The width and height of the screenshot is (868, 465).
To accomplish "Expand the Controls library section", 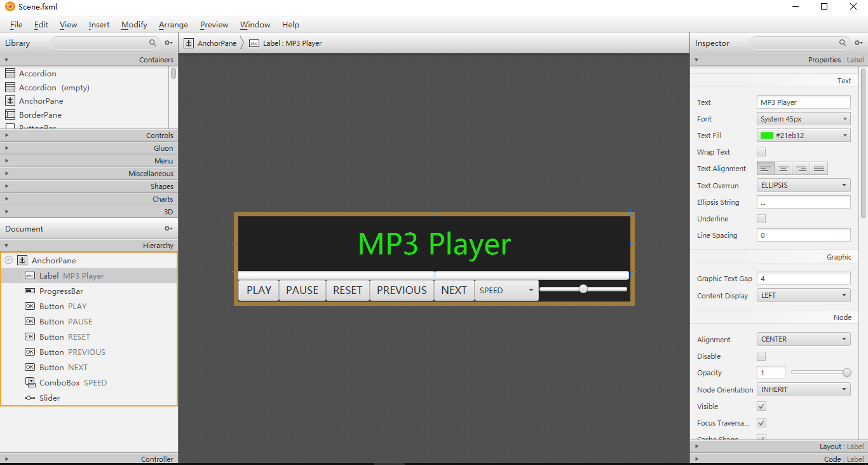I will click(x=89, y=135).
